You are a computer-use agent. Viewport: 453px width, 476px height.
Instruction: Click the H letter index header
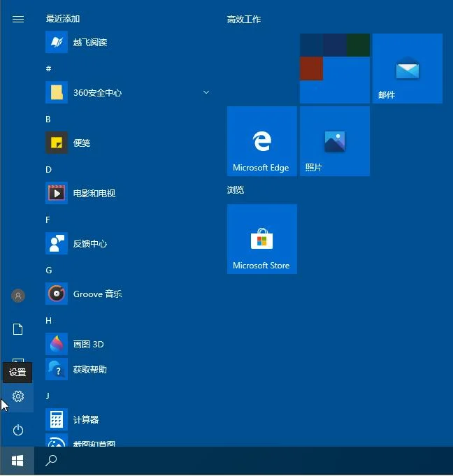point(48,321)
